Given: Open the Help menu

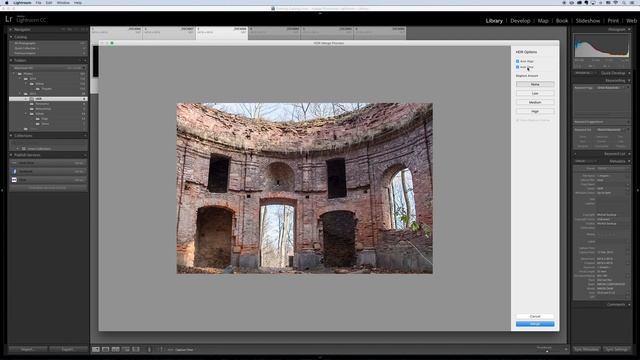Looking at the screenshot, I should (x=78, y=2).
